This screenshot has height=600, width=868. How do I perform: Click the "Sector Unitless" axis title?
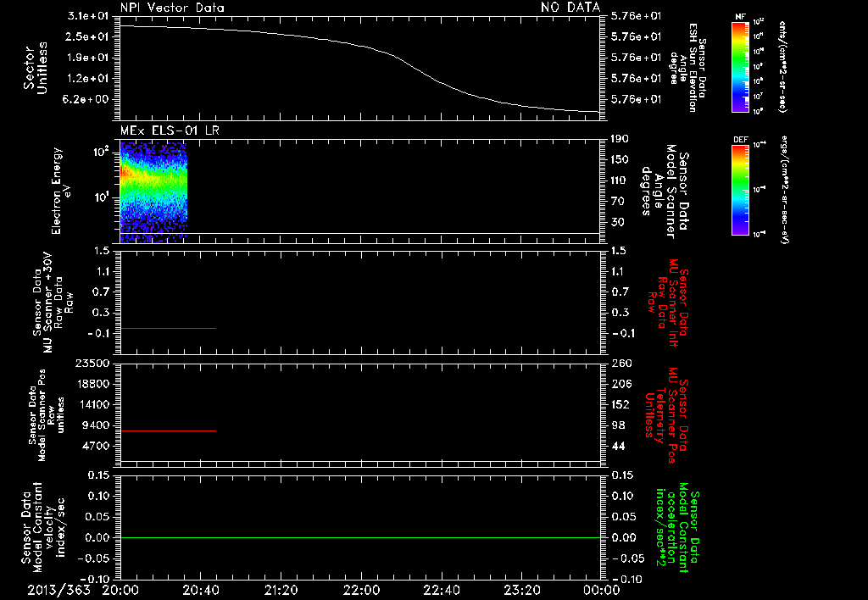(x=36, y=68)
